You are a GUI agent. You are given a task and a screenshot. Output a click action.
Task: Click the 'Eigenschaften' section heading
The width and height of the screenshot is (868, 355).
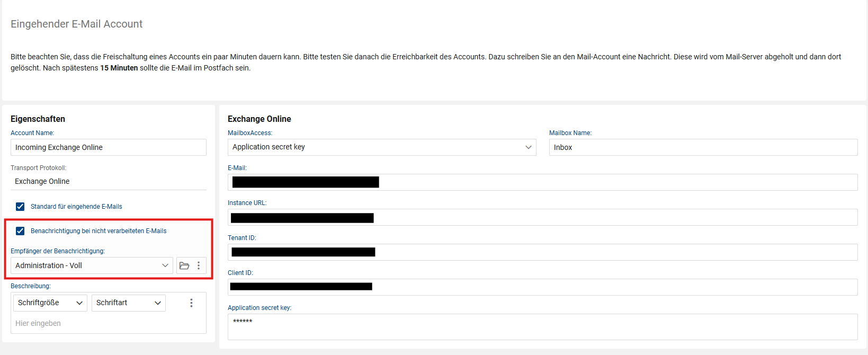tap(38, 119)
